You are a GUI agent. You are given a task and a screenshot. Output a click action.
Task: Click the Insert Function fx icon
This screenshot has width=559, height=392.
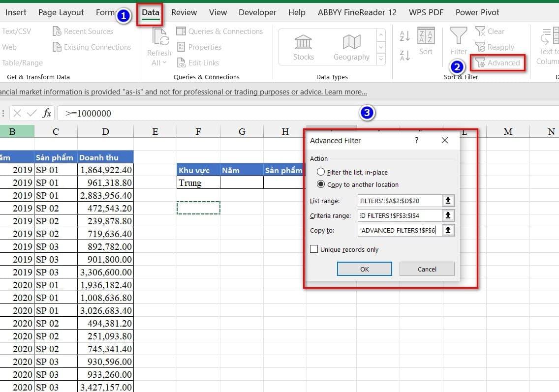[47, 113]
